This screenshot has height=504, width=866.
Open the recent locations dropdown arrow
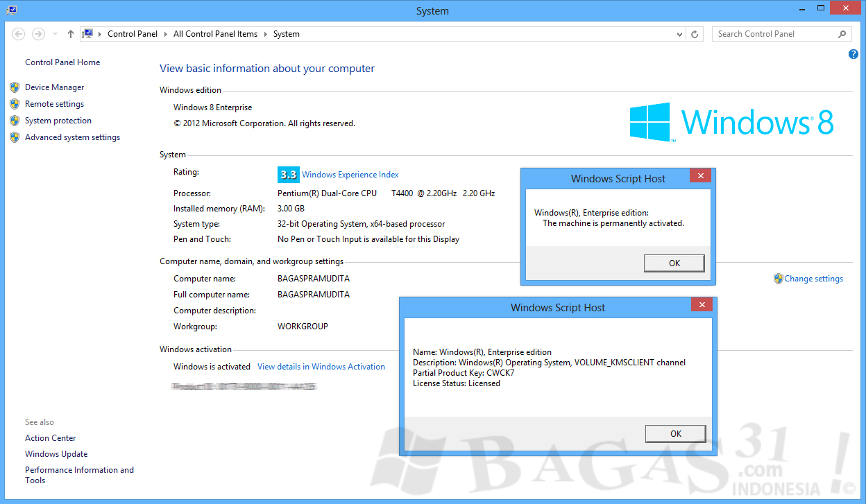[56, 34]
